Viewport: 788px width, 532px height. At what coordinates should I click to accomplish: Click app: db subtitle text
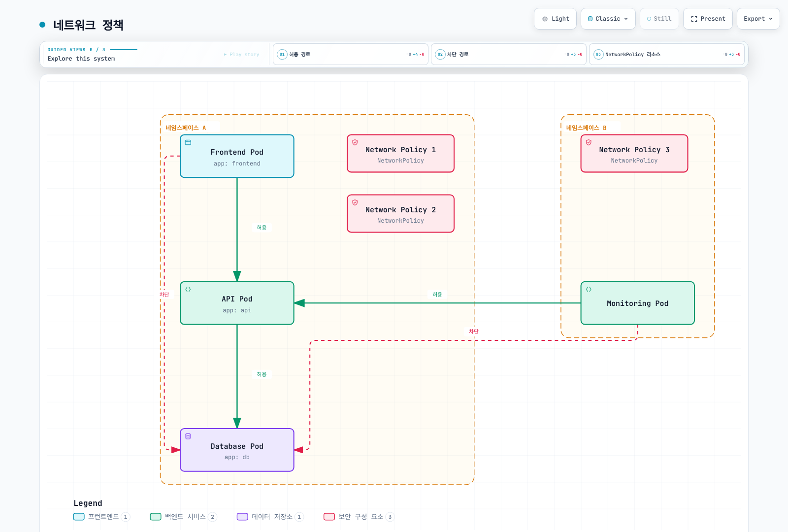coord(237,457)
